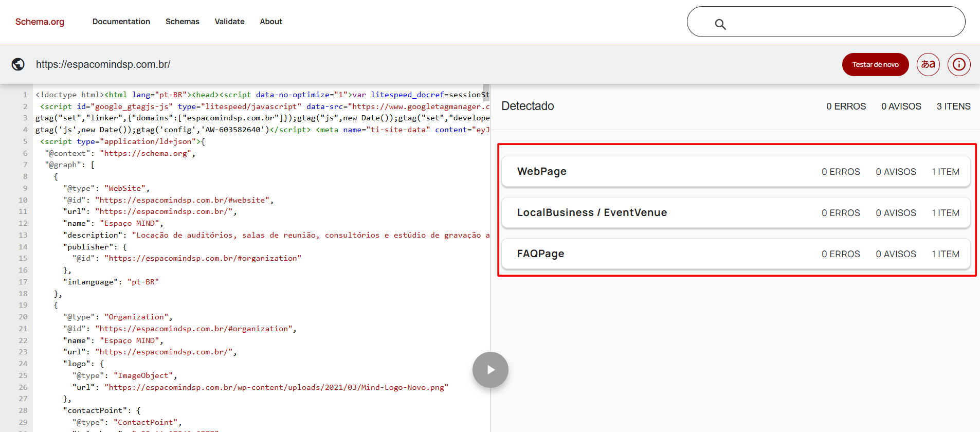The width and height of the screenshot is (980, 432).
Task: Click the Detectado heading
Action: (x=528, y=106)
